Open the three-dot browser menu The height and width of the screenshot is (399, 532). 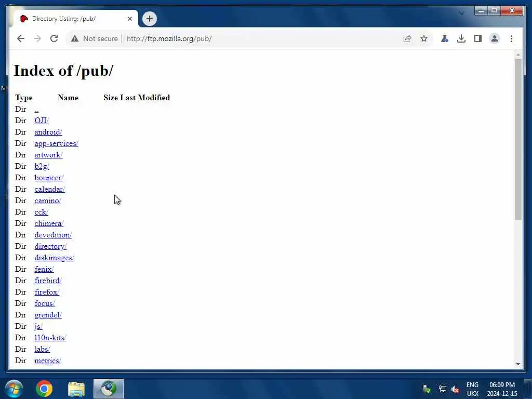pyautogui.click(x=511, y=38)
